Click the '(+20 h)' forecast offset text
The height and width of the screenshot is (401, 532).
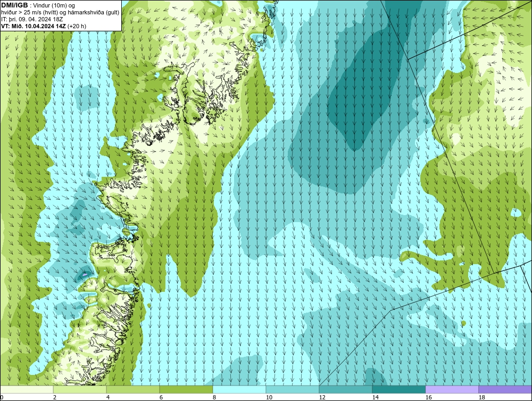pos(77,26)
